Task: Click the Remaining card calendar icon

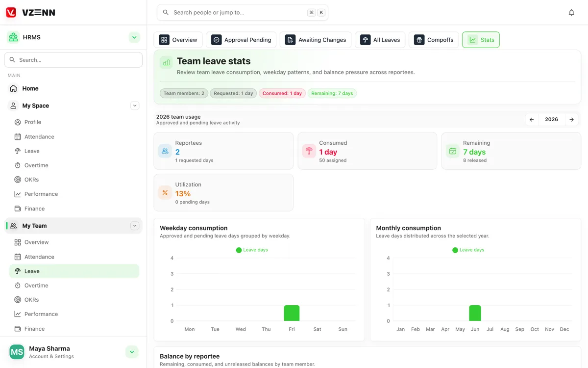Action: coord(453,151)
